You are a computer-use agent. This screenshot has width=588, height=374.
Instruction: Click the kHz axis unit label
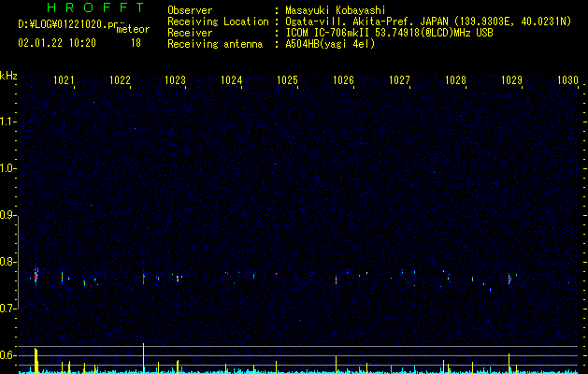pyautogui.click(x=8, y=76)
